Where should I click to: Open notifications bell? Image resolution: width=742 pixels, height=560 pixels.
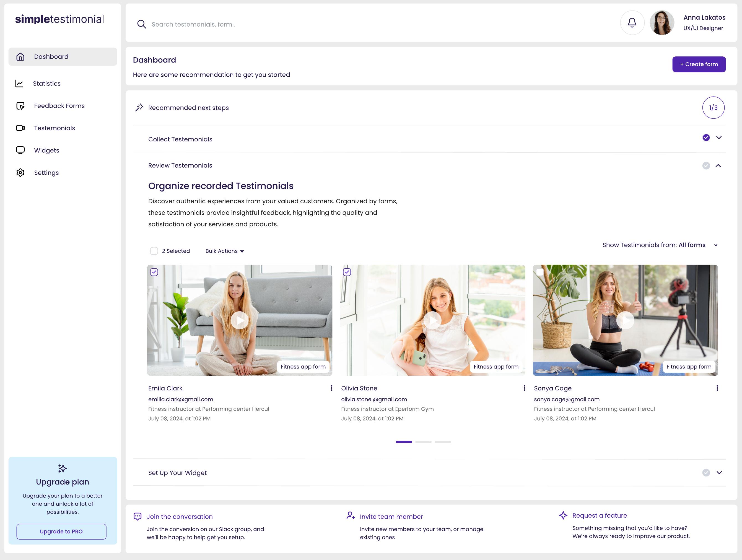(632, 23)
